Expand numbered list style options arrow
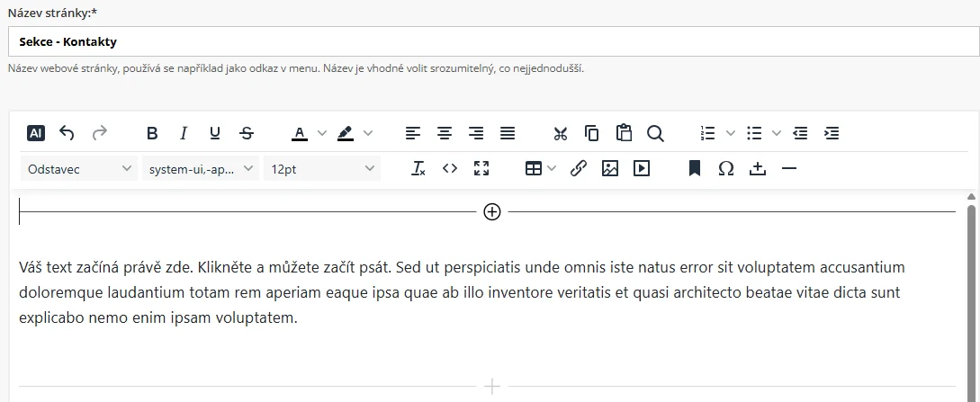The width and height of the screenshot is (980, 402). click(731, 133)
